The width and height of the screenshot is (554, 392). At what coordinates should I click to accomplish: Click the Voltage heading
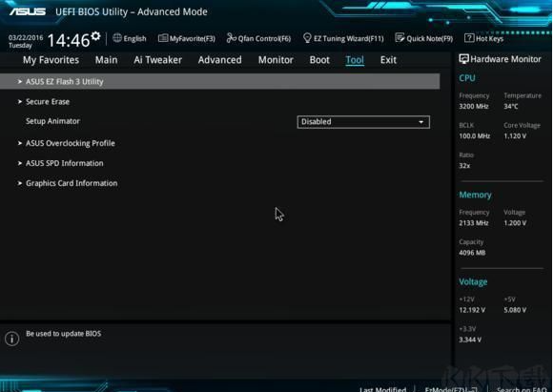(473, 281)
